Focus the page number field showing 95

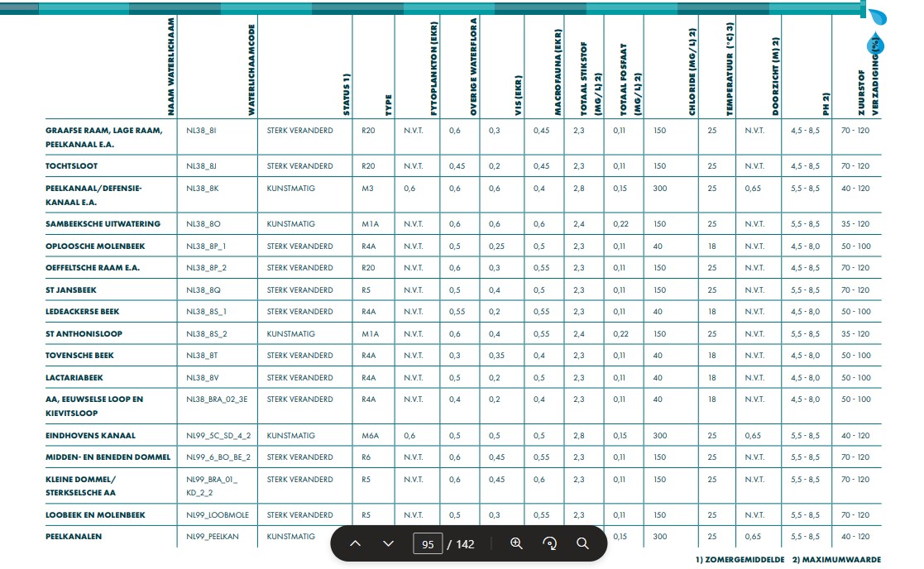[x=428, y=544]
